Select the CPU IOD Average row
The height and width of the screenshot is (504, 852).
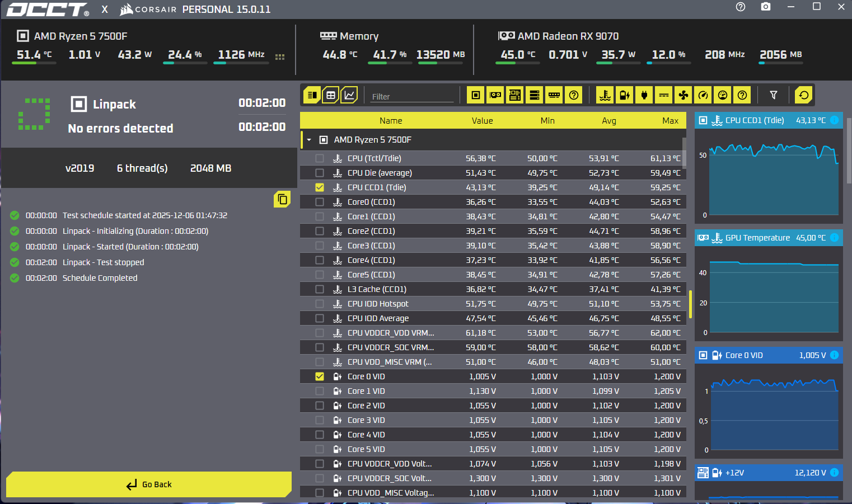click(493, 318)
